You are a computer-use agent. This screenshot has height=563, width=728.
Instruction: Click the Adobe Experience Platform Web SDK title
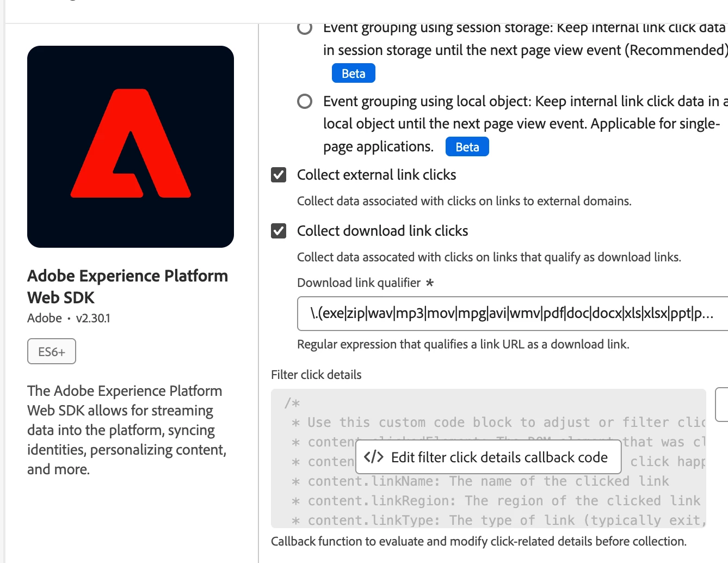pos(128,286)
